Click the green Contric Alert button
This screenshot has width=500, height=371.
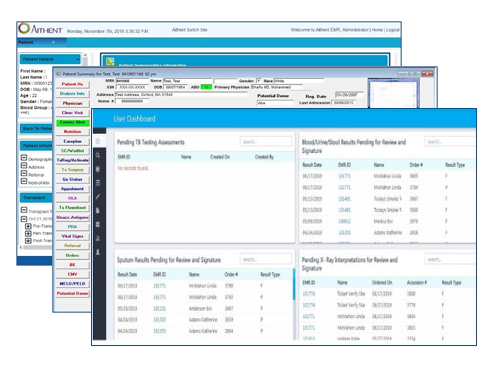(x=72, y=122)
